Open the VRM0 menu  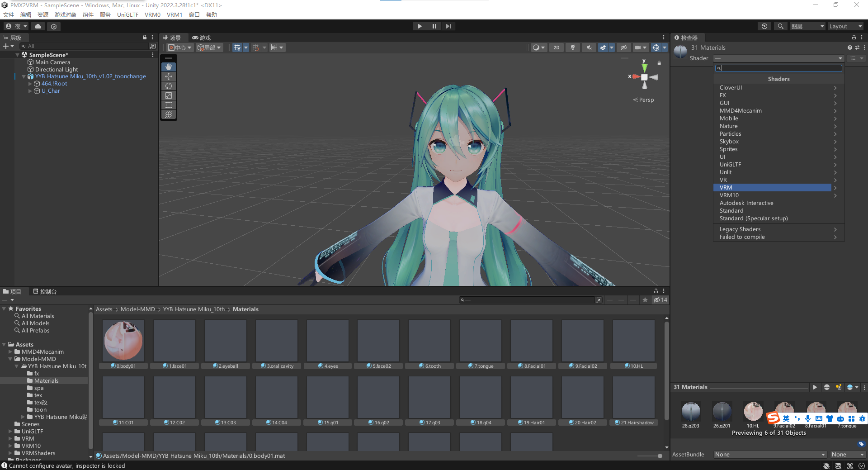click(152, 14)
